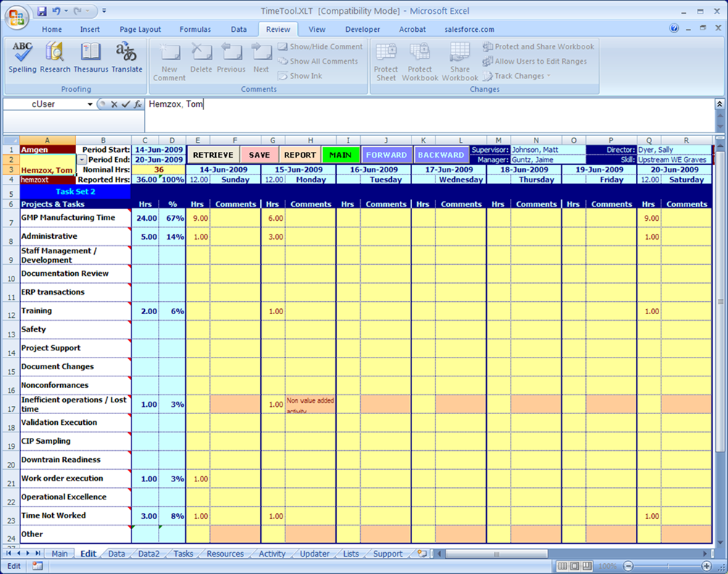Switch to Page Break Preview
The image size is (728, 574).
(x=587, y=566)
